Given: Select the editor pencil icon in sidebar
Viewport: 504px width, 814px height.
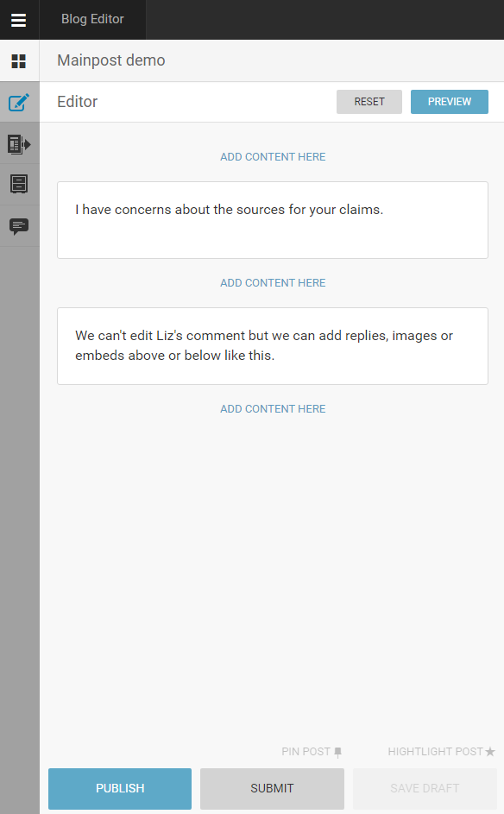Looking at the screenshot, I should click(x=19, y=102).
